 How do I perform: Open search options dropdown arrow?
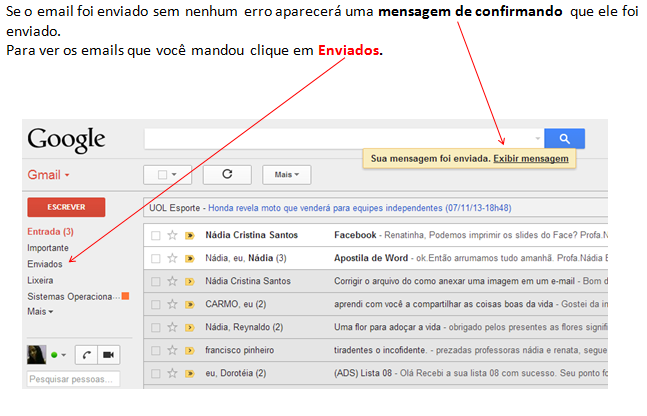(537, 139)
